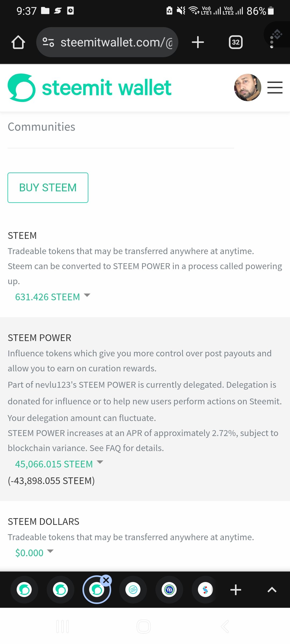Screen dimensions: 290x644
Task: Expand the 45,066.015 STEEM power dropdown
Action: pos(59,464)
